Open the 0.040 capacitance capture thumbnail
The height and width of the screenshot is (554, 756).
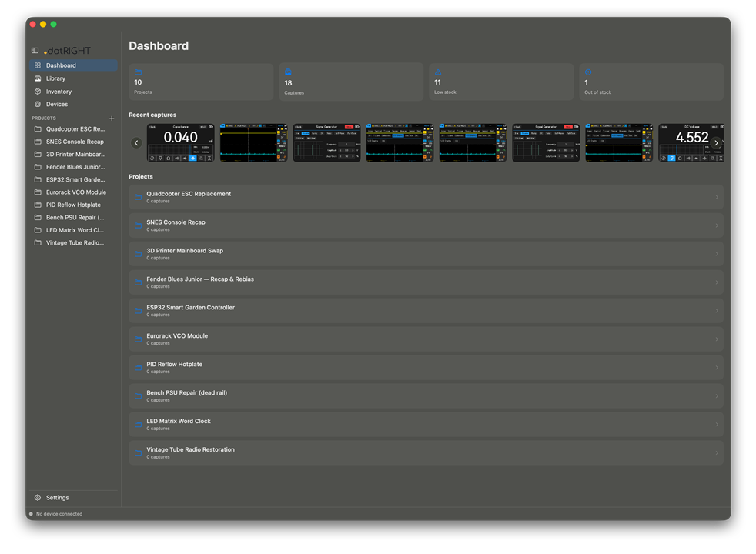pyautogui.click(x=181, y=142)
